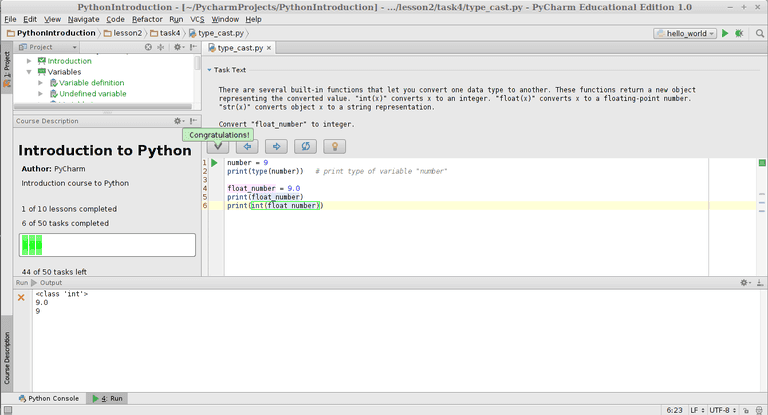Viewport: 768px width, 415px height.
Task: Switch to the 4: Run tool tab
Action: [x=107, y=398]
